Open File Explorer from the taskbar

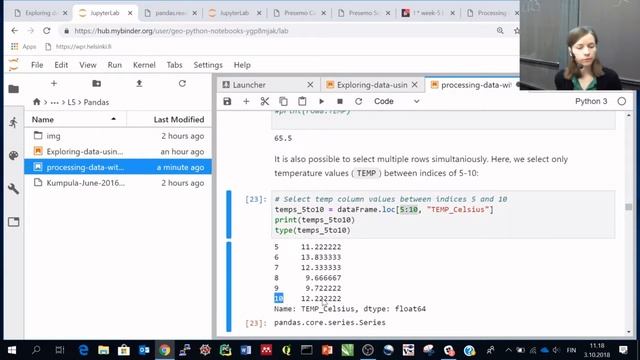point(103,350)
